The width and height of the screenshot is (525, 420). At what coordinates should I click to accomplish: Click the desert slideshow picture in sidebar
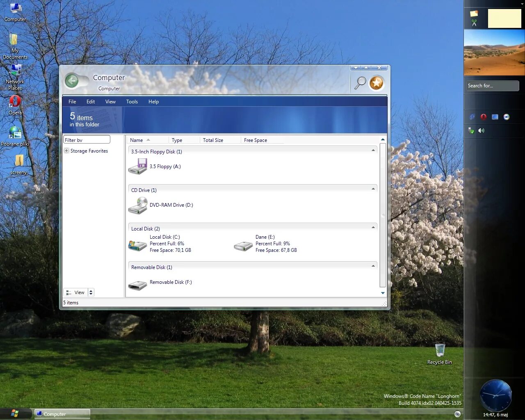point(494,52)
